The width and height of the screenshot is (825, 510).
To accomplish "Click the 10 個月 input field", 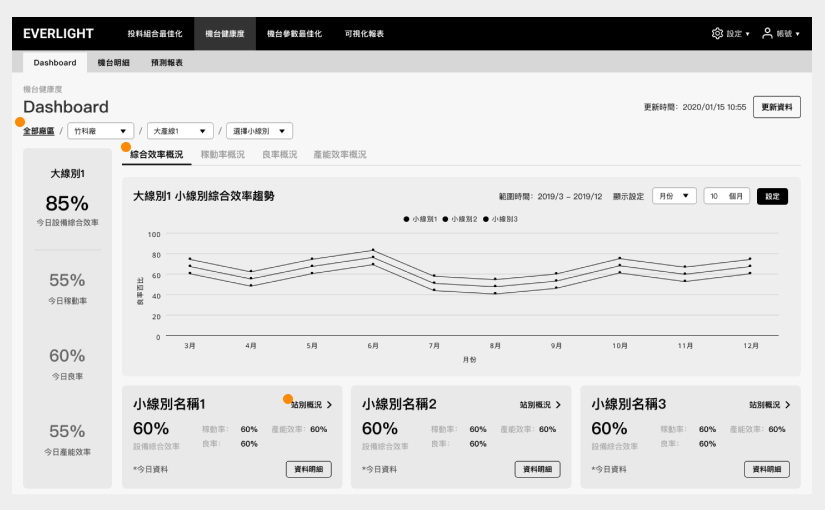I will point(727,196).
